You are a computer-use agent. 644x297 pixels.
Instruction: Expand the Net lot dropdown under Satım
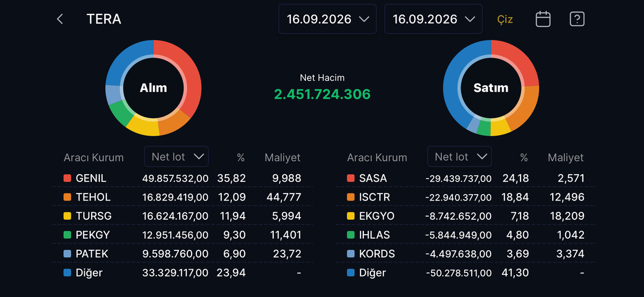(459, 157)
